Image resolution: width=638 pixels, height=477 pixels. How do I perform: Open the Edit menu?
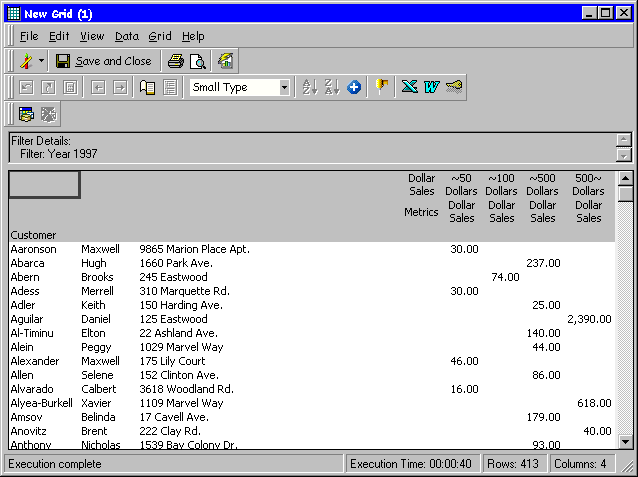pos(59,36)
